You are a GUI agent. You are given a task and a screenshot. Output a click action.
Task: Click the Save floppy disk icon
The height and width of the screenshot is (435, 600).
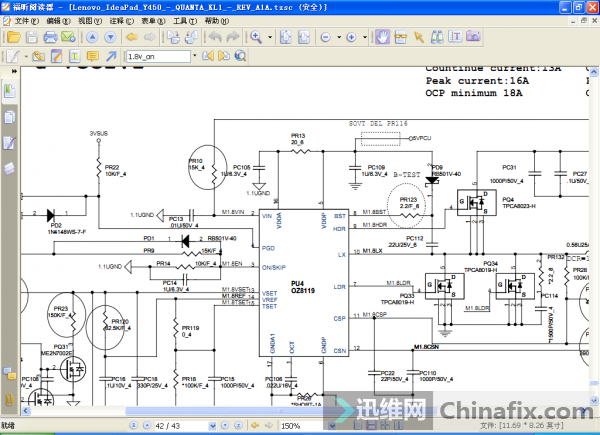point(32,37)
